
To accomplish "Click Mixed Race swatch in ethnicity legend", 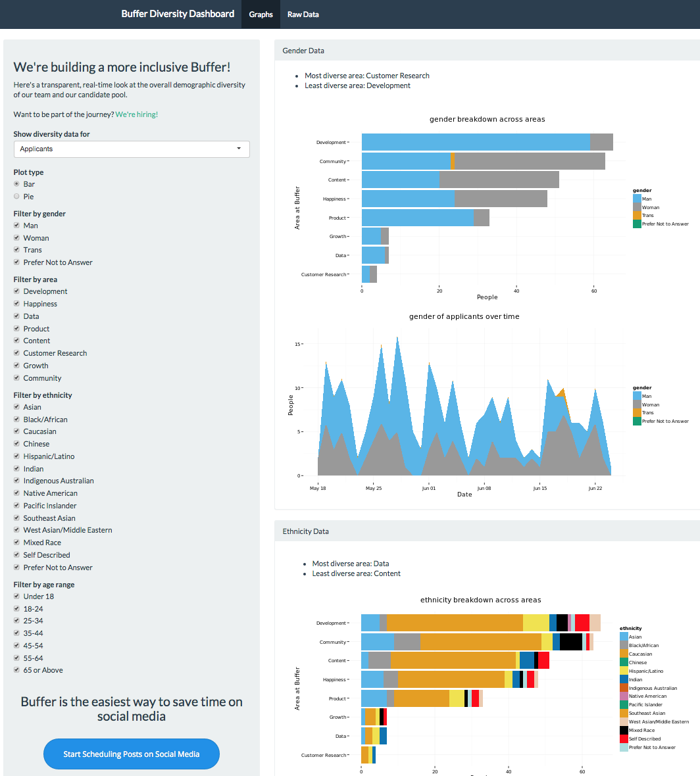I will point(624,730).
